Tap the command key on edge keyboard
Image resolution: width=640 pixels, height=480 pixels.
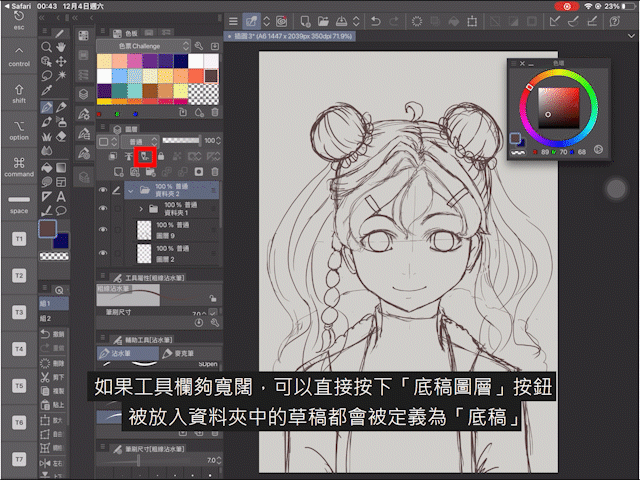(19, 167)
